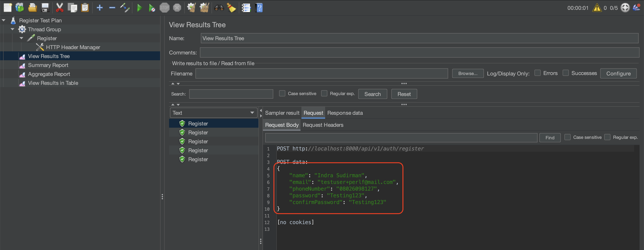Open the Text renderer dropdown
Image resolution: width=644 pixels, height=250 pixels.
[213, 113]
